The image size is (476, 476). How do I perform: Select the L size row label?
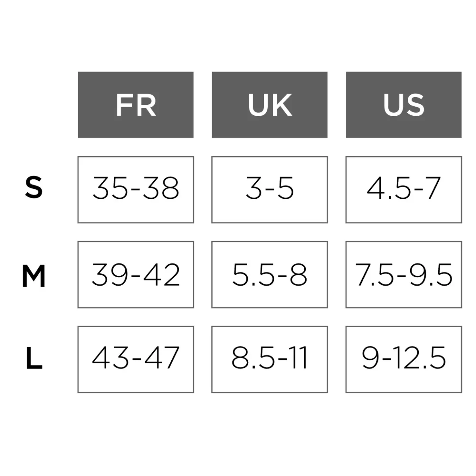click(34, 359)
